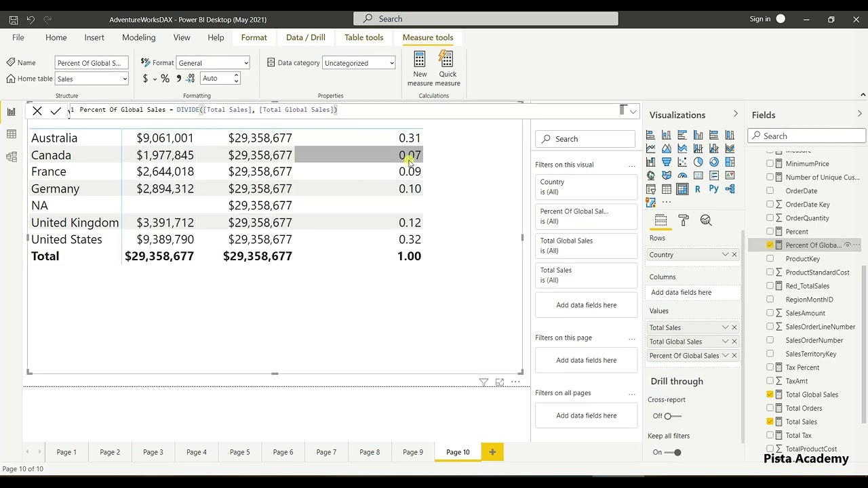Select the donut chart visualization
This screenshot has width=868, height=488.
(714, 162)
